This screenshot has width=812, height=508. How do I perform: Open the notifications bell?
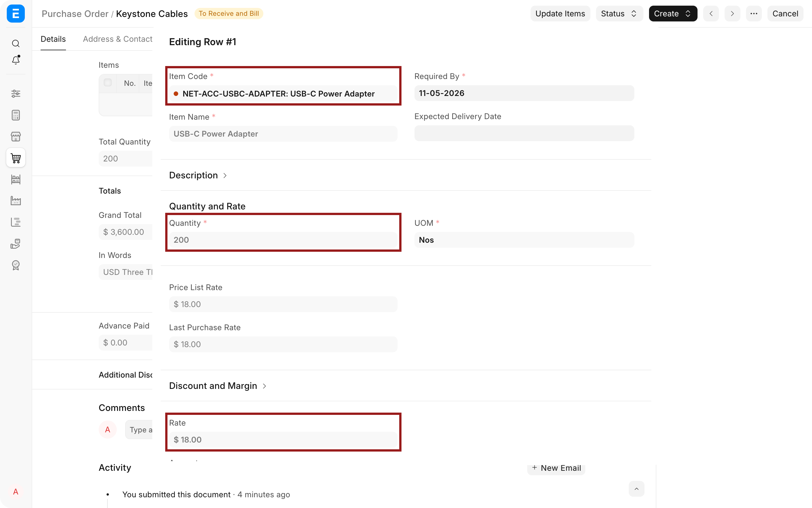16,60
